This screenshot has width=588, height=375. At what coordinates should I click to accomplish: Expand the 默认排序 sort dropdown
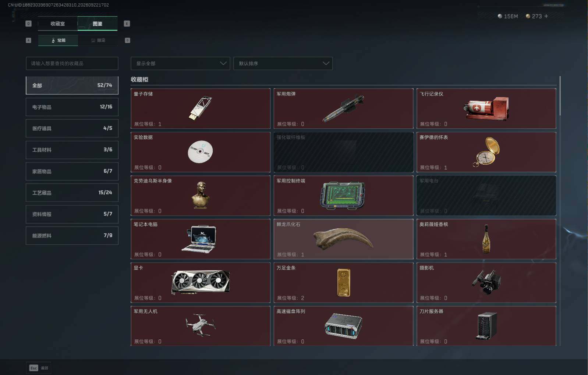[283, 63]
